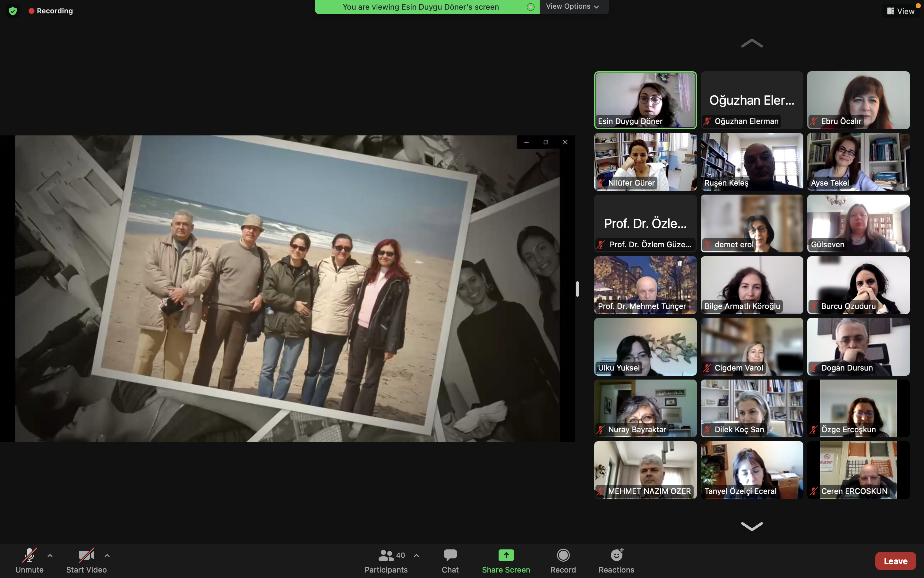Viewport: 924px width, 578px height.
Task: Select Ayse Tekel's video thumbnail
Action: [858, 162]
